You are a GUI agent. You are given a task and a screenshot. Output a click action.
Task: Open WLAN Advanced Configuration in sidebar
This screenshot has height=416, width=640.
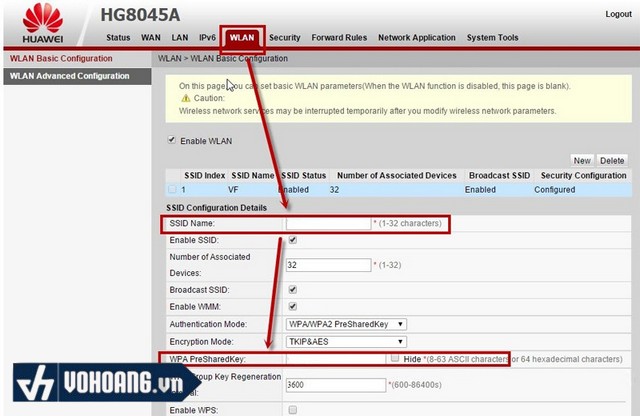tap(77, 76)
